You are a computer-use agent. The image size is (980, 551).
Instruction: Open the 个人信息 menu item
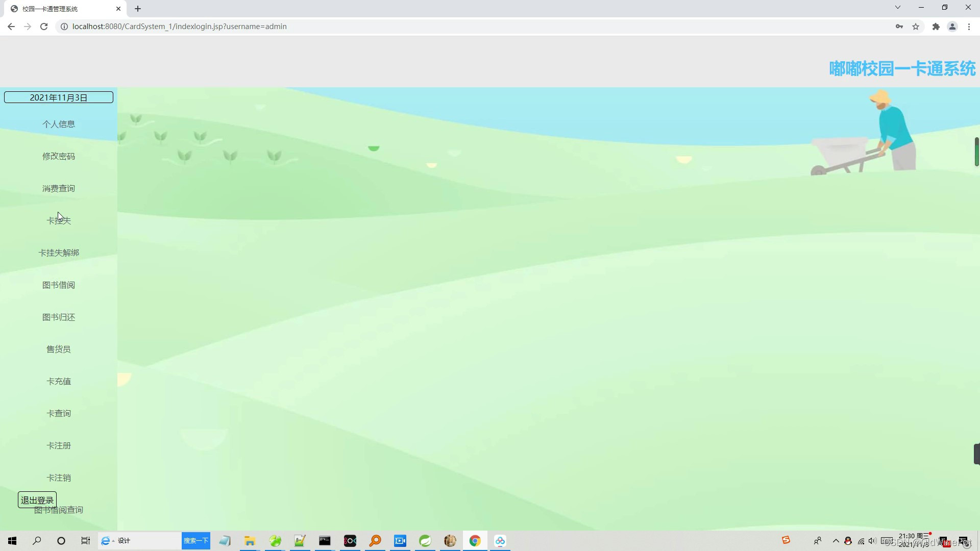coord(59,124)
